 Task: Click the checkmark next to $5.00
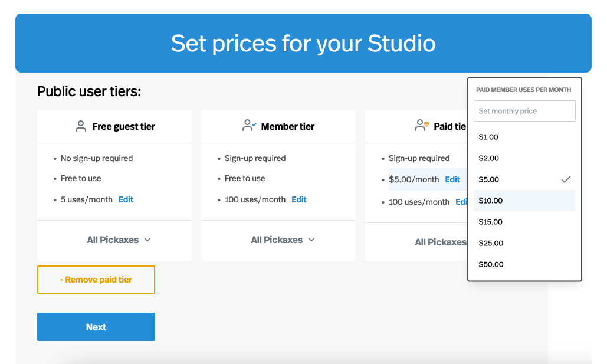566,179
